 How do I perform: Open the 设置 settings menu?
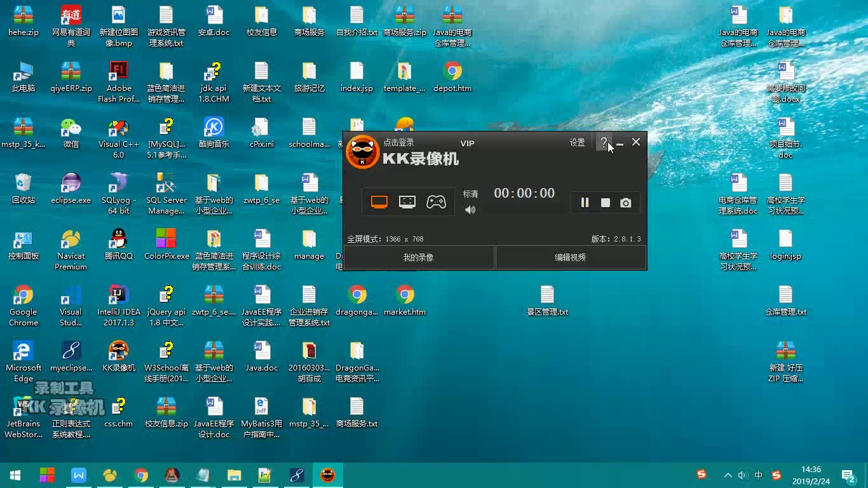tap(577, 142)
